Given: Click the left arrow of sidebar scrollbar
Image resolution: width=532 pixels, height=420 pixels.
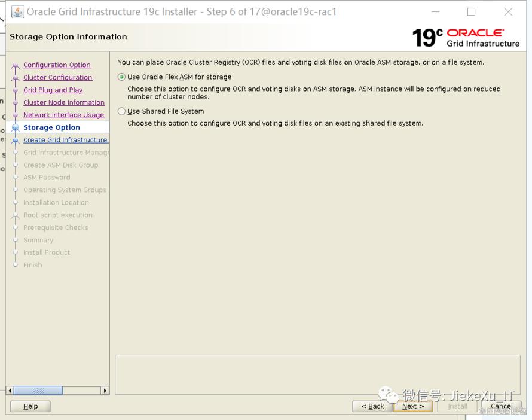Looking at the screenshot, I should pos(10,391).
